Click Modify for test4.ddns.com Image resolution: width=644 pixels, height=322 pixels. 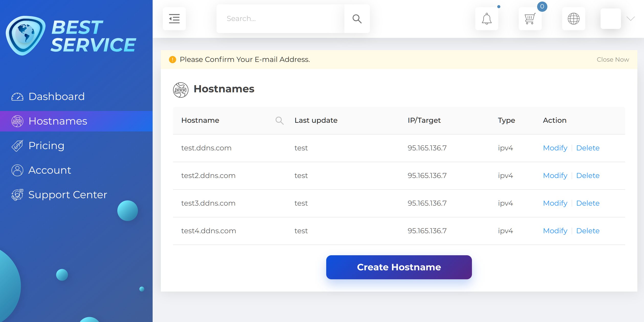[x=555, y=231]
